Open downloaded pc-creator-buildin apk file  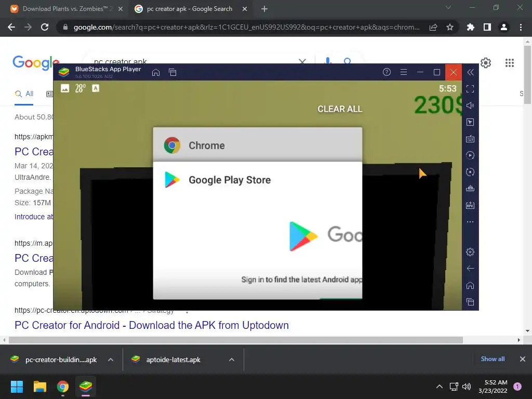click(x=54, y=360)
